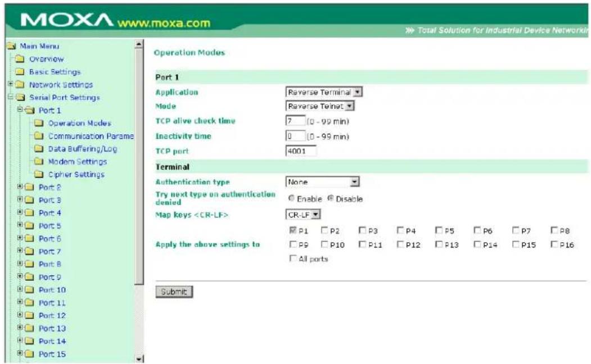The image size is (591, 364).
Task: Click the Port 8 folder icon
Action: [29, 264]
